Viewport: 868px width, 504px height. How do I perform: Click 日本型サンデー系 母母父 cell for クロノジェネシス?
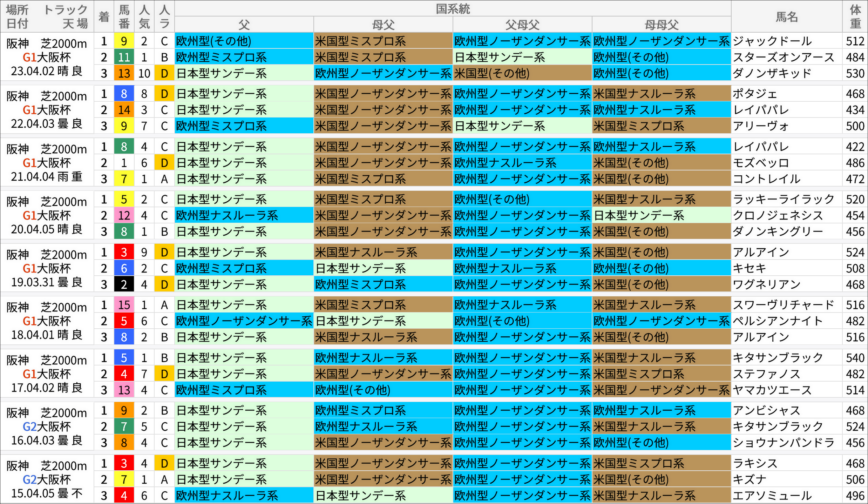662,216
